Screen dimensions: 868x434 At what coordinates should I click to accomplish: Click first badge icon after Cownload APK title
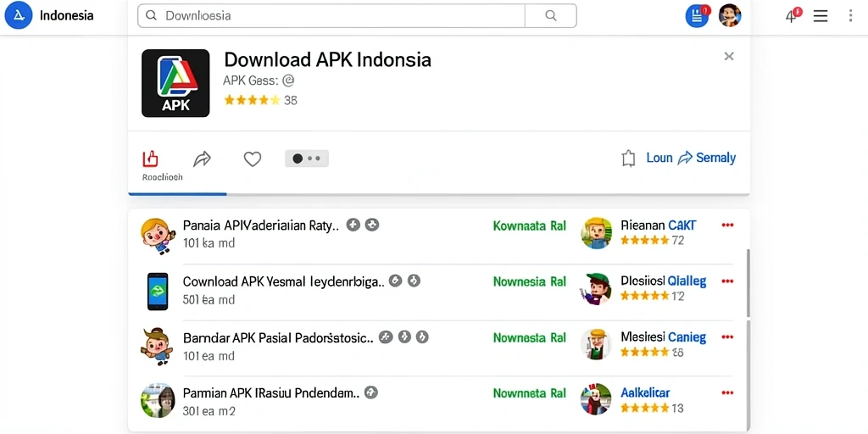[x=395, y=281]
